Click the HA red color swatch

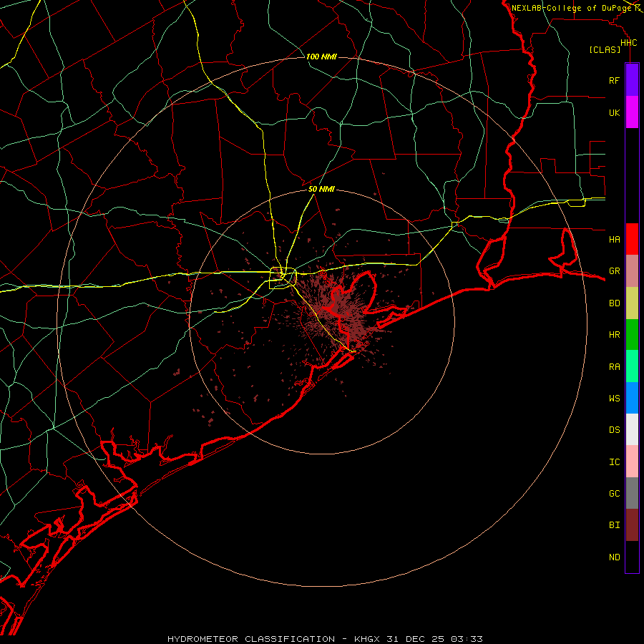(632, 239)
